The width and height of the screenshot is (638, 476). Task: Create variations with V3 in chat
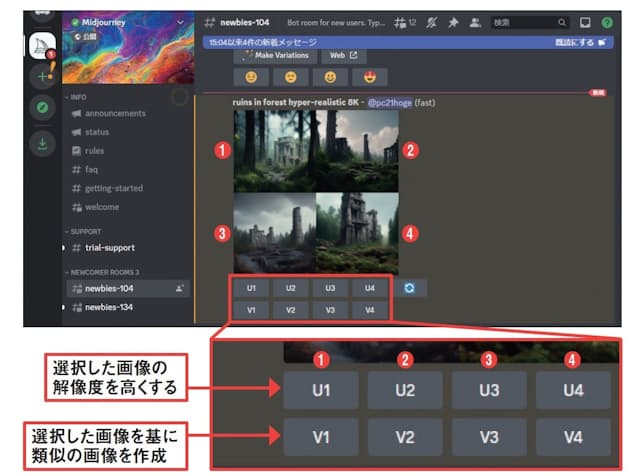pyautogui.click(x=330, y=310)
